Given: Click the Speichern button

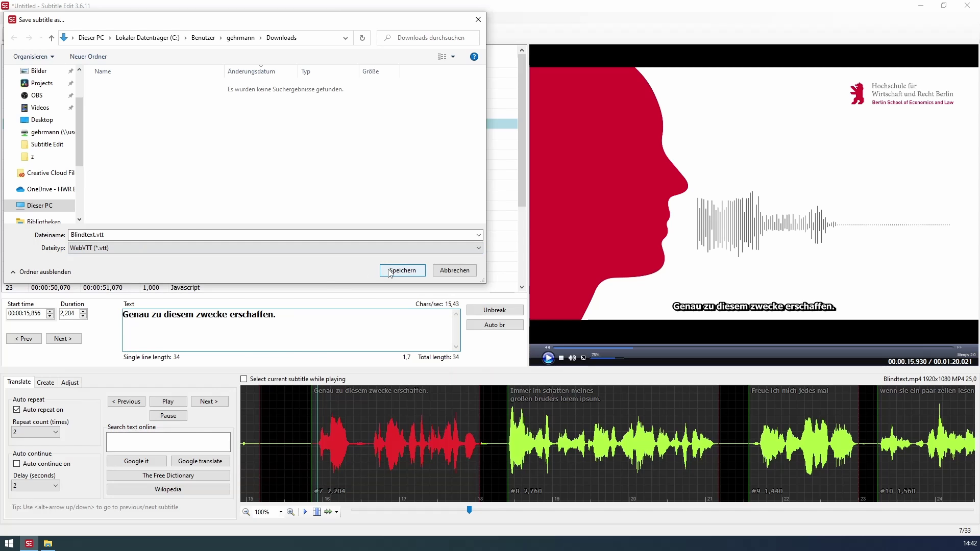Looking at the screenshot, I should coord(402,270).
